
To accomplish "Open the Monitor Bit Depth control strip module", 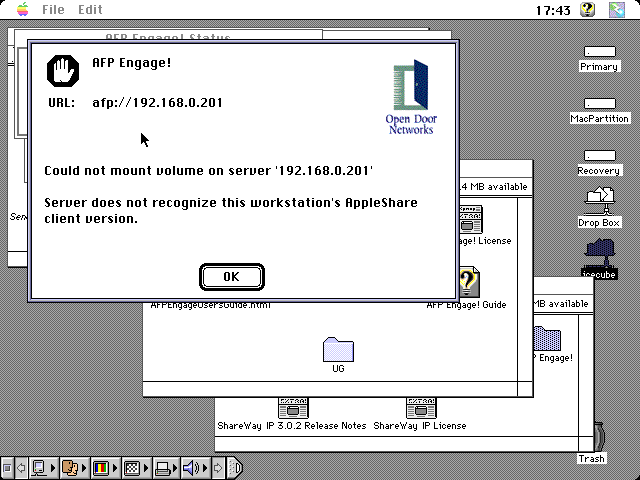I will (x=104, y=468).
